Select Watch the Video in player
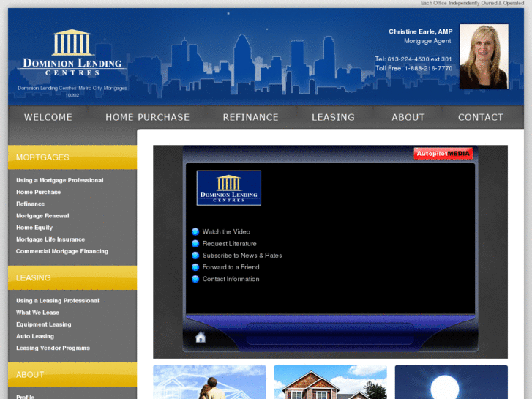 226,231
